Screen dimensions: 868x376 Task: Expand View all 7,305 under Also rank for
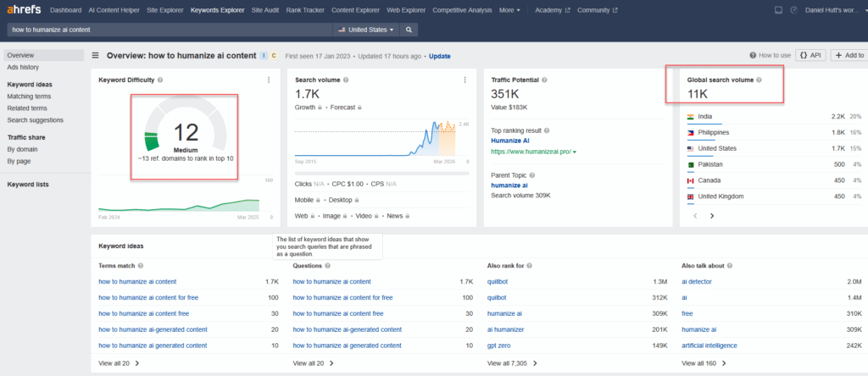click(x=513, y=363)
